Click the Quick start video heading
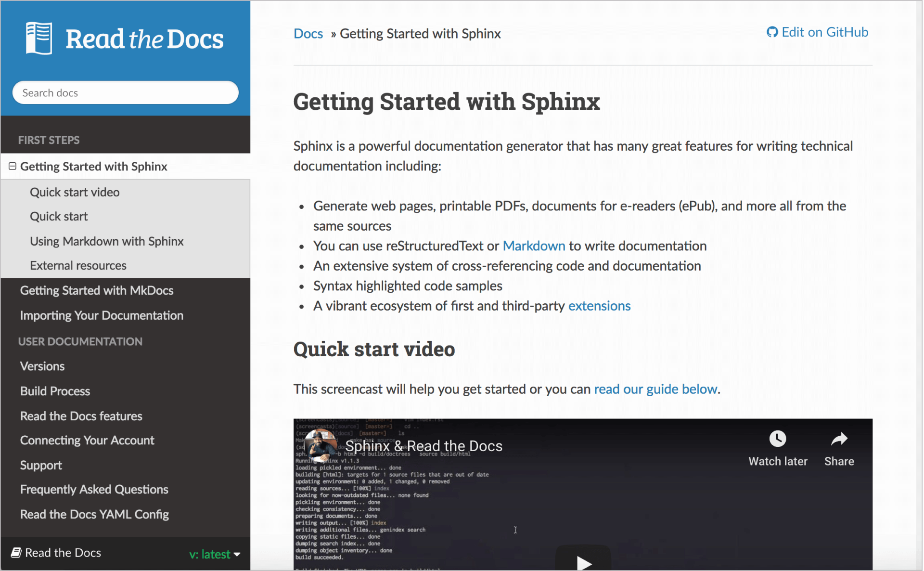 tap(374, 349)
